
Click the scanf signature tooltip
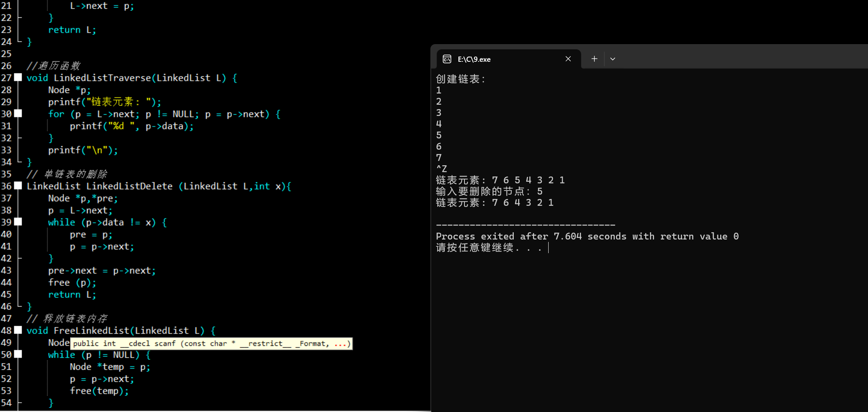(x=212, y=344)
